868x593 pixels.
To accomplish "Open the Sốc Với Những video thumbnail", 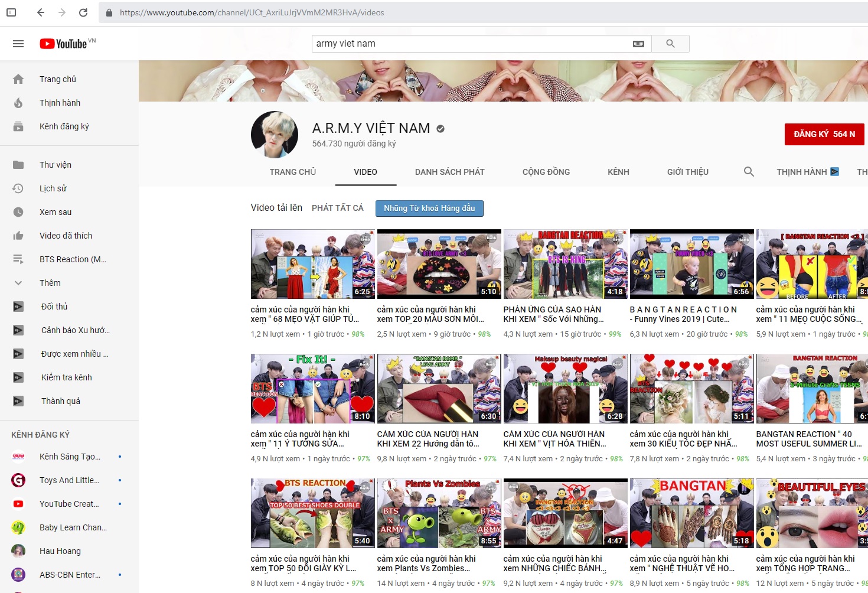I will pyautogui.click(x=566, y=264).
